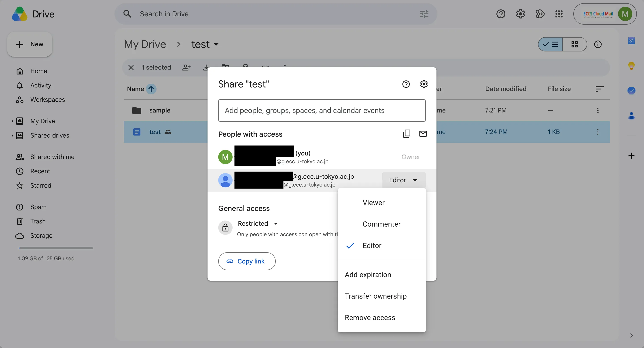Send message to people with access

(423, 134)
